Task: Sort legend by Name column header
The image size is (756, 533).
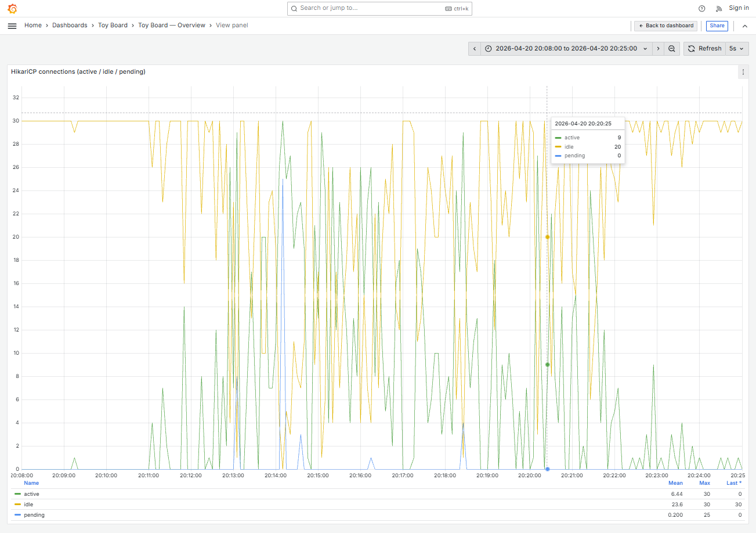Action: (31, 483)
